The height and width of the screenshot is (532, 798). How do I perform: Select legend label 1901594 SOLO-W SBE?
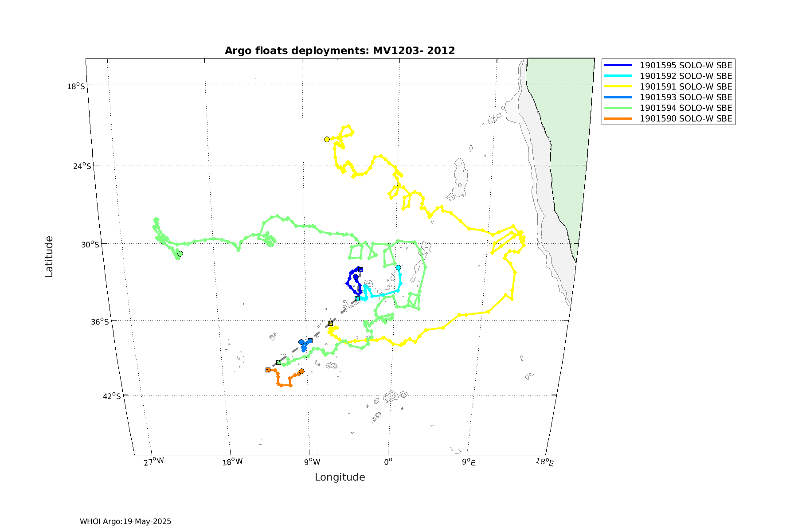[685, 108]
